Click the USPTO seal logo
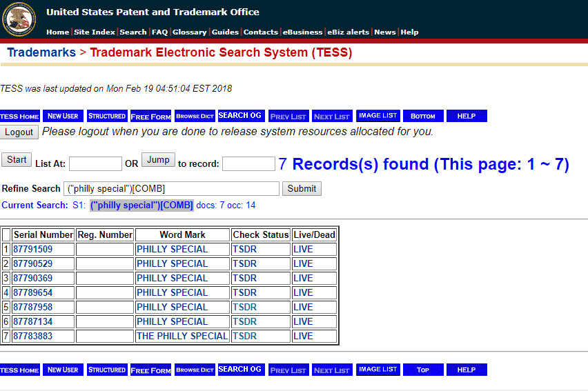588x391 pixels. click(19, 19)
